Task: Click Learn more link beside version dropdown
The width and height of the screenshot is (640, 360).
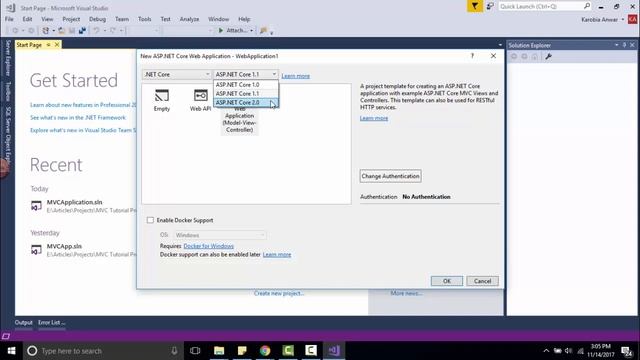Action: click(296, 76)
